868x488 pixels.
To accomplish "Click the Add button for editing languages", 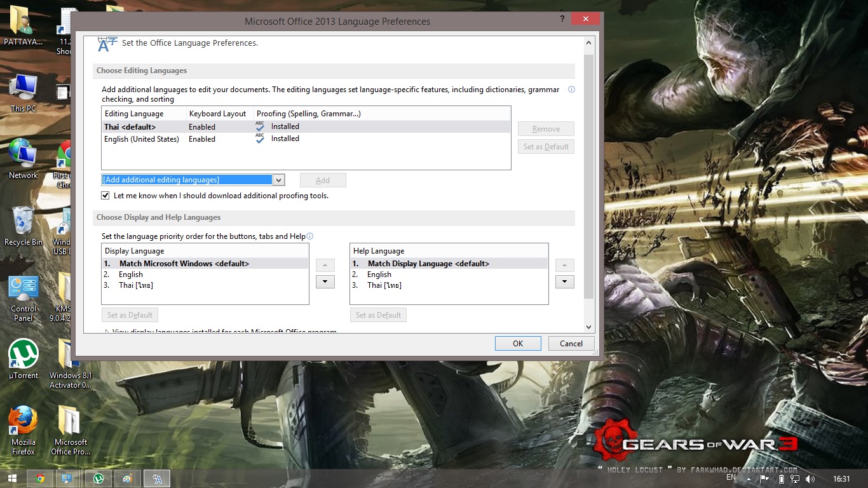I will [x=323, y=180].
